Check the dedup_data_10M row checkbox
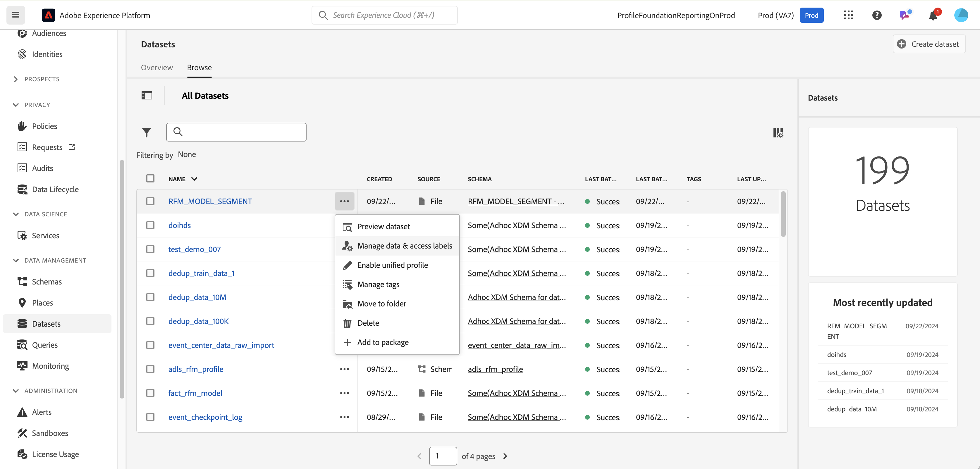980x469 pixels. (150, 297)
